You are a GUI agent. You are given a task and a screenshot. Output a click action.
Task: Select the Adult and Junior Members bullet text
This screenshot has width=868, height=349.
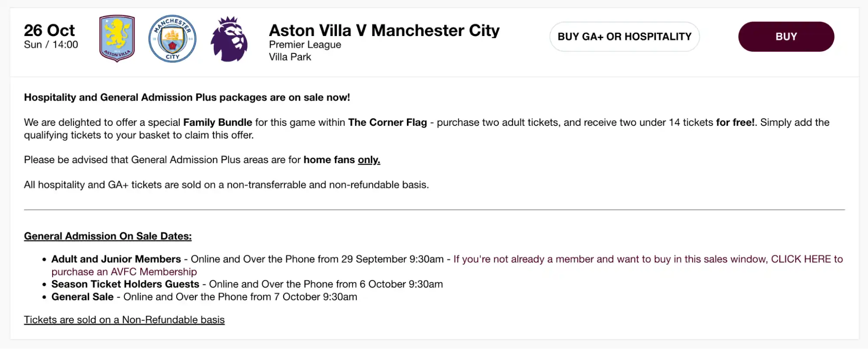coord(116,259)
